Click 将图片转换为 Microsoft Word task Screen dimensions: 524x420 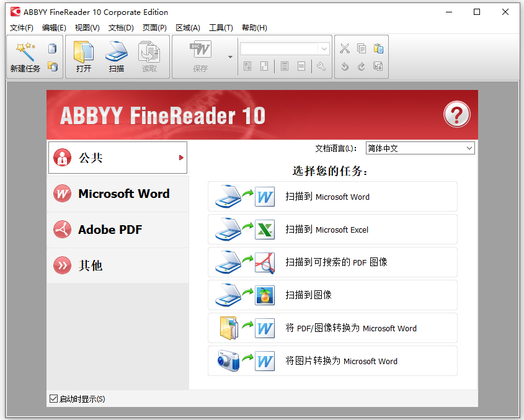pos(332,360)
